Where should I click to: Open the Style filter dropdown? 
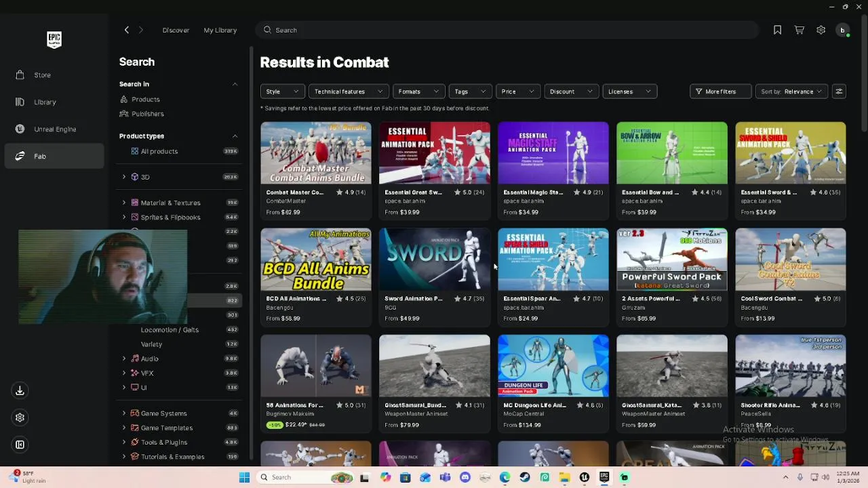tap(282, 91)
